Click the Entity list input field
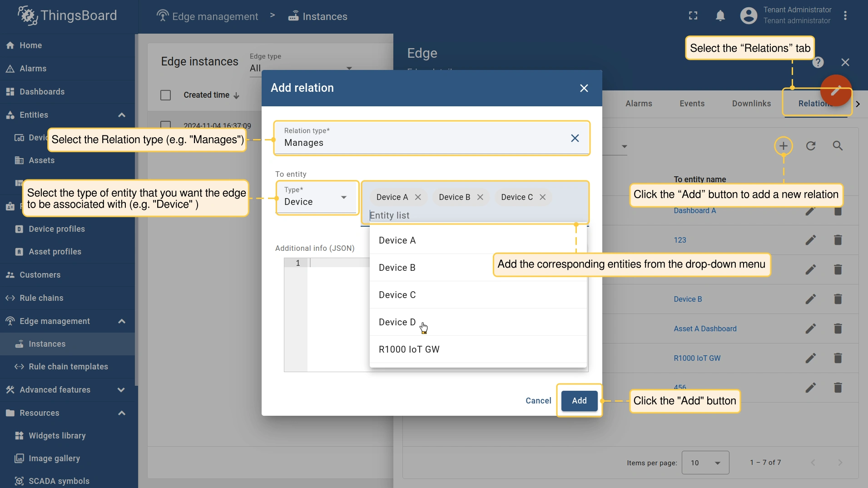The image size is (868, 488). coord(472,215)
